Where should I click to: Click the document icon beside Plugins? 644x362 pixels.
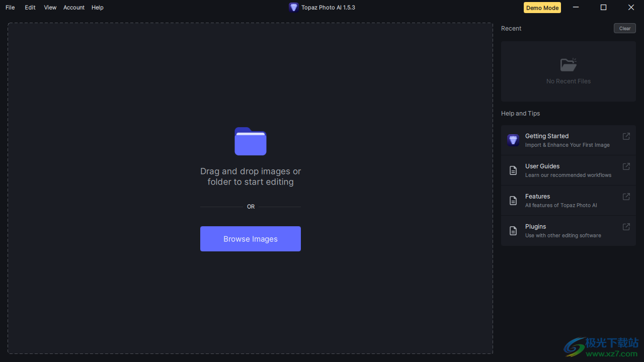[513, 231]
